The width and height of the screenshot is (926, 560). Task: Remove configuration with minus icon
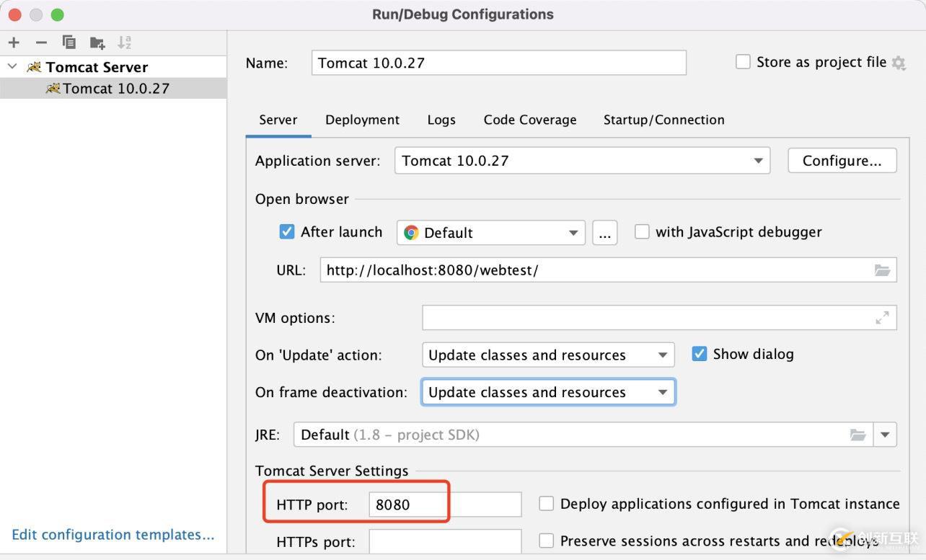[x=41, y=43]
